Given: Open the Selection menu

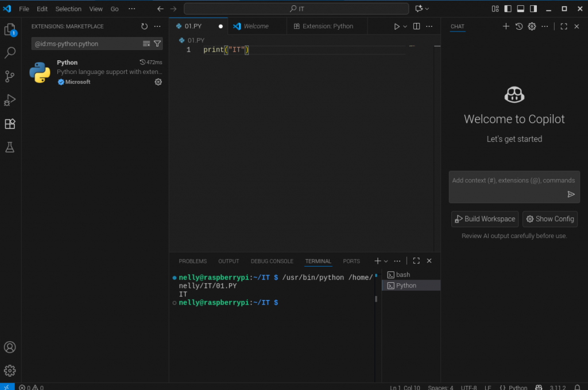Looking at the screenshot, I should click(x=68, y=9).
